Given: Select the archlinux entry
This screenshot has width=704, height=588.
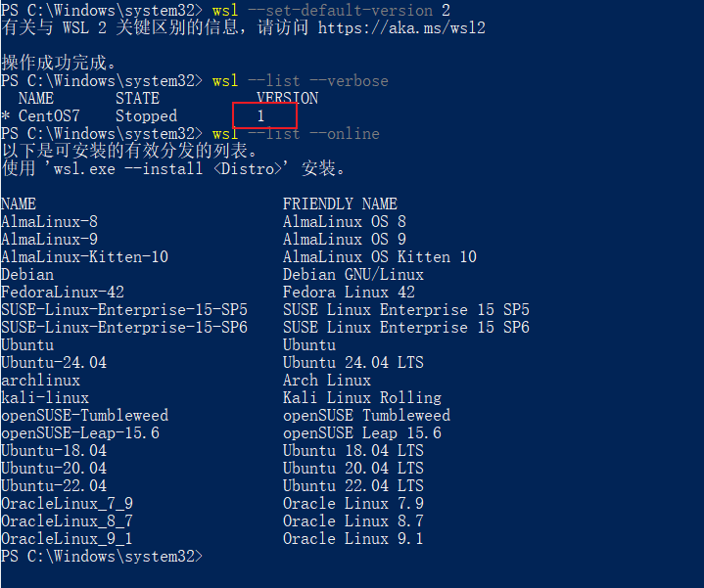Looking at the screenshot, I should click(40, 381).
